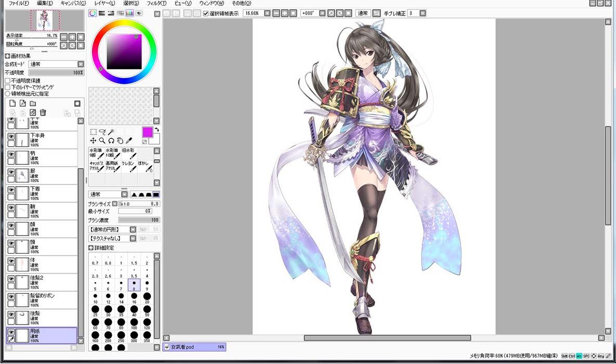The width and height of the screenshot is (616, 364).
Task: Enable the 不透明度保護 checkbox
Action: (x=7, y=81)
